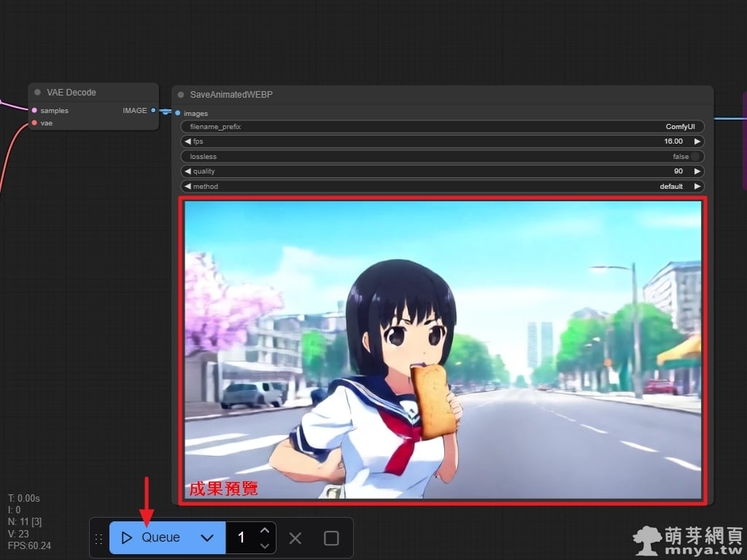Click the IMAGE output socket on VAE Decode
Screen dimensions: 747x560
click(x=153, y=111)
